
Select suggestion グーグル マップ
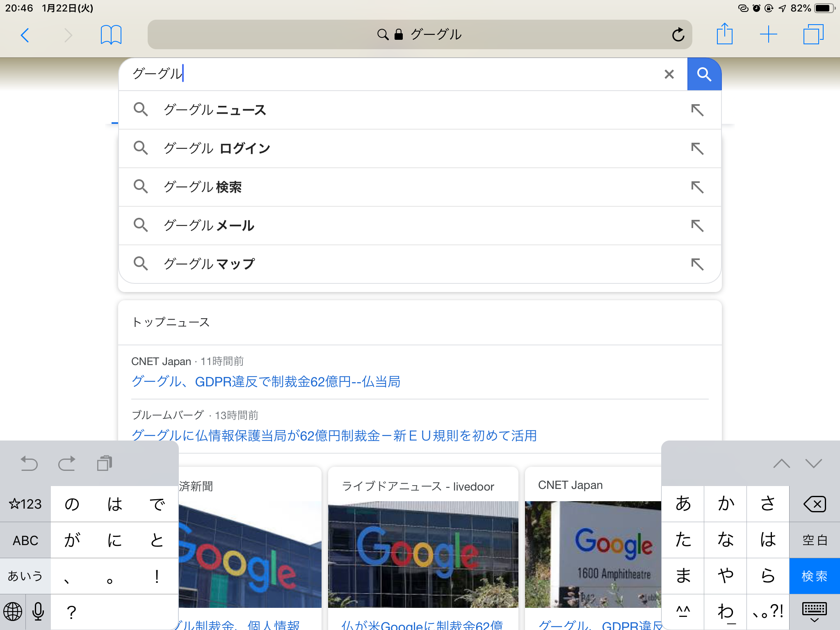tap(209, 264)
